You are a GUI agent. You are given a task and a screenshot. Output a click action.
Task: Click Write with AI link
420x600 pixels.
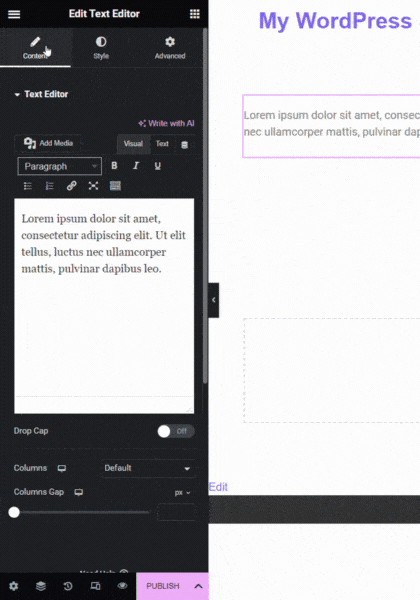(x=166, y=123)
